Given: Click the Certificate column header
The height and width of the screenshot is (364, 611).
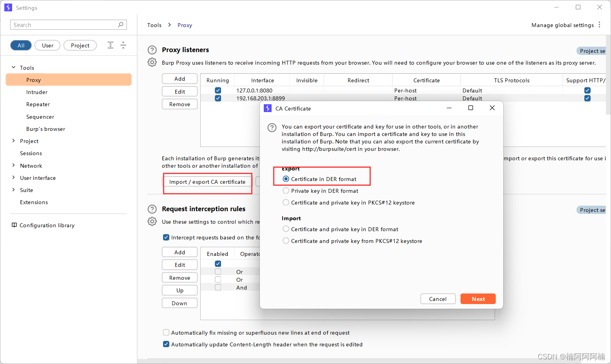Looking at the screenshot, I should 426,80.
